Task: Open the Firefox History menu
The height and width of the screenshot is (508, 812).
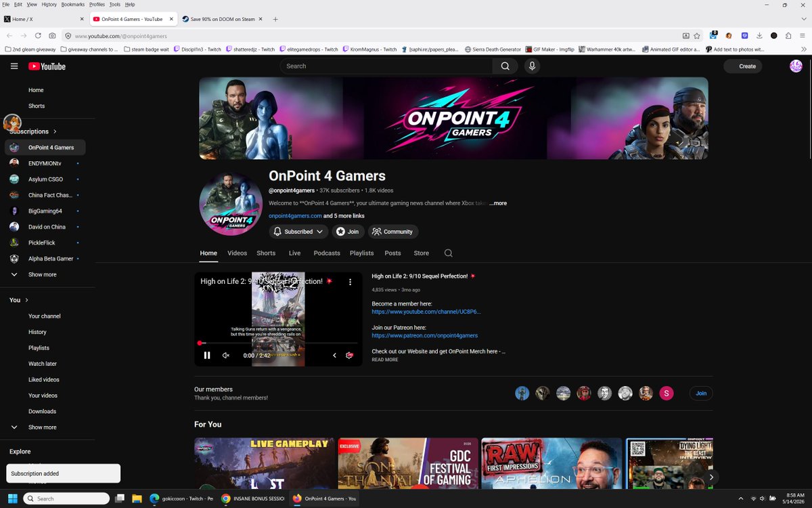Action: [49, 4]
